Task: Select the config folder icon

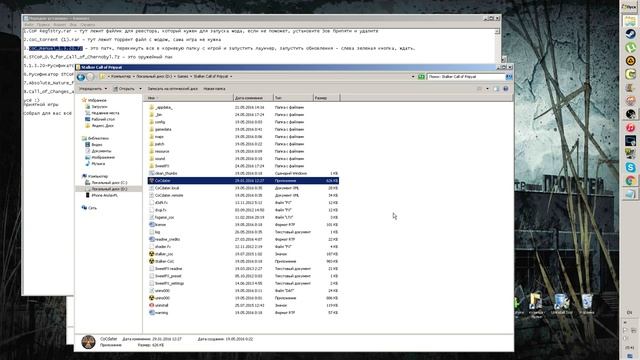Action: (x=151, y=122)
